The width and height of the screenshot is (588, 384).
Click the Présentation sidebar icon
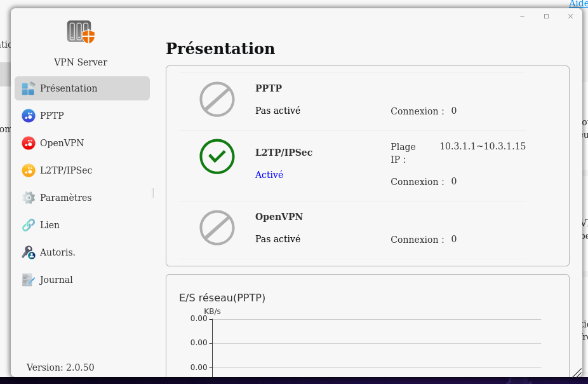[29, 88]
